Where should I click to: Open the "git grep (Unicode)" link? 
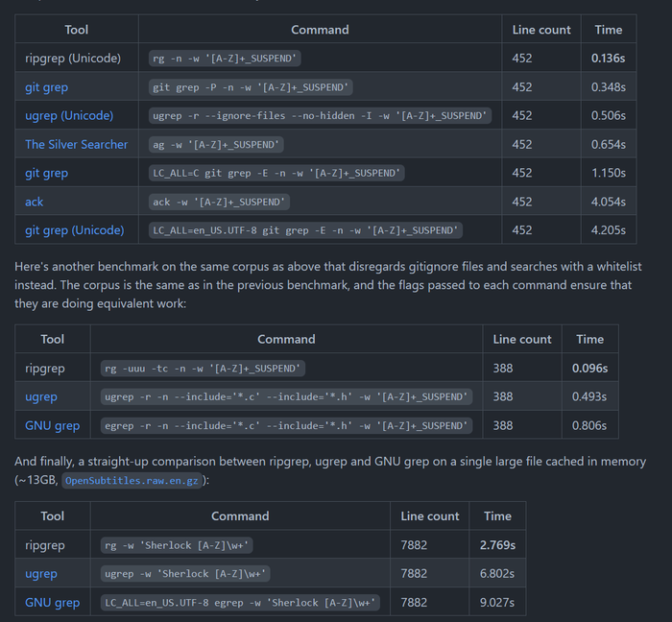(x=75, y=230)
